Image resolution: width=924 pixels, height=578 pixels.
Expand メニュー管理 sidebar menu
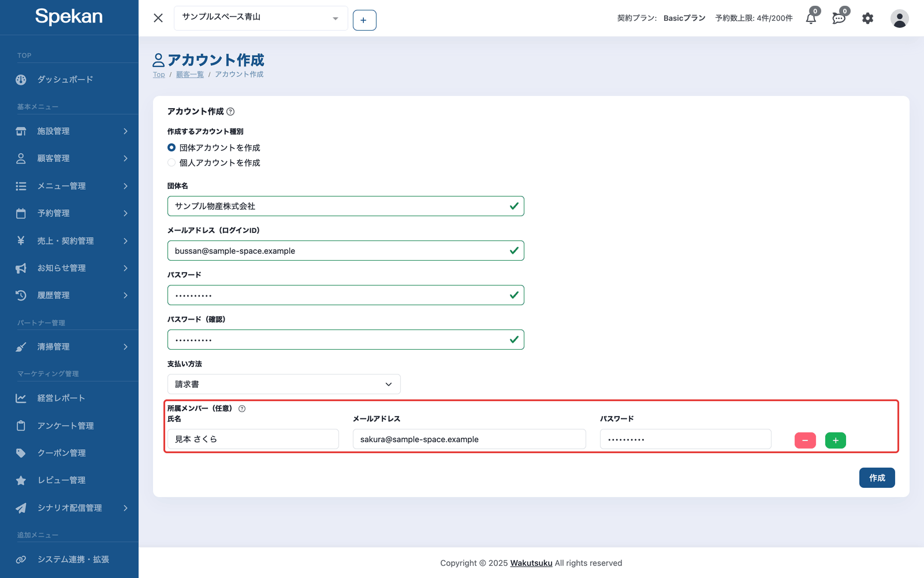[x=69, y=186]
